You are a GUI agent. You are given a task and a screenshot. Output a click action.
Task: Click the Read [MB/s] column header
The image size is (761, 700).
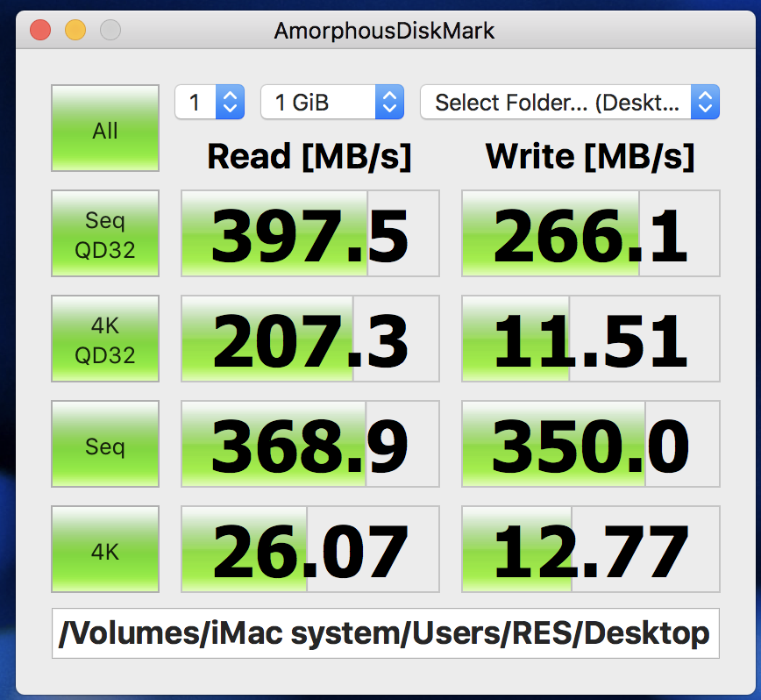pyautogui.click(x=309, y=157)
